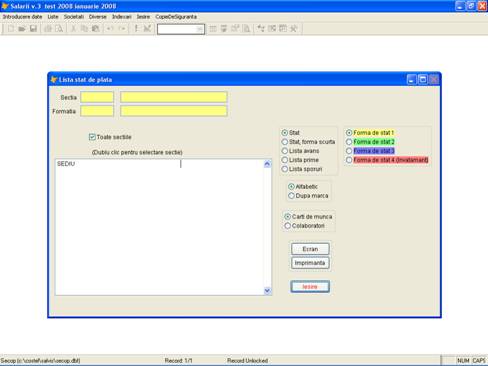This screenshot has width=488, height=366.
Task: Click the list scroll-up arrow
Action: 267,164
